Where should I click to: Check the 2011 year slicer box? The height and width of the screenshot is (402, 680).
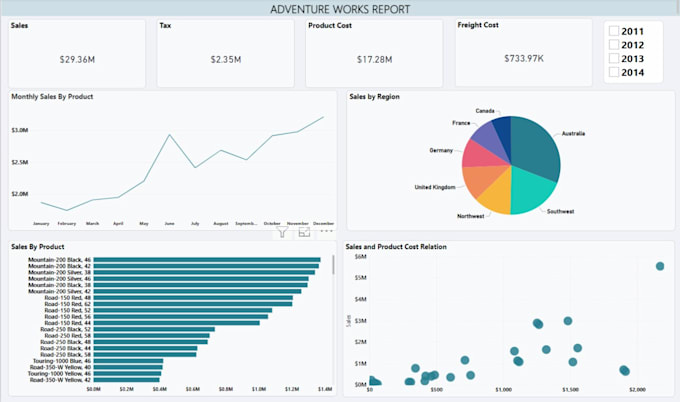pos(614,32)
